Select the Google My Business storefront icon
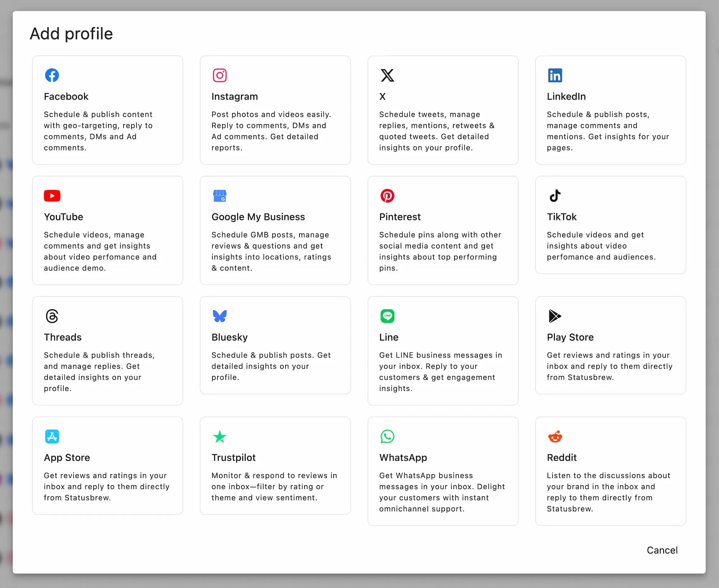 coord(219,196)
